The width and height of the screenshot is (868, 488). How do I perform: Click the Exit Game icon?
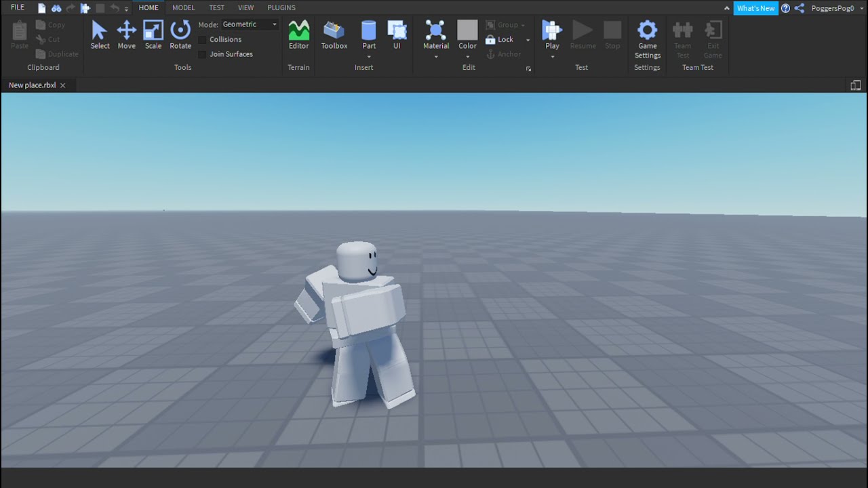tap(713, 39)
